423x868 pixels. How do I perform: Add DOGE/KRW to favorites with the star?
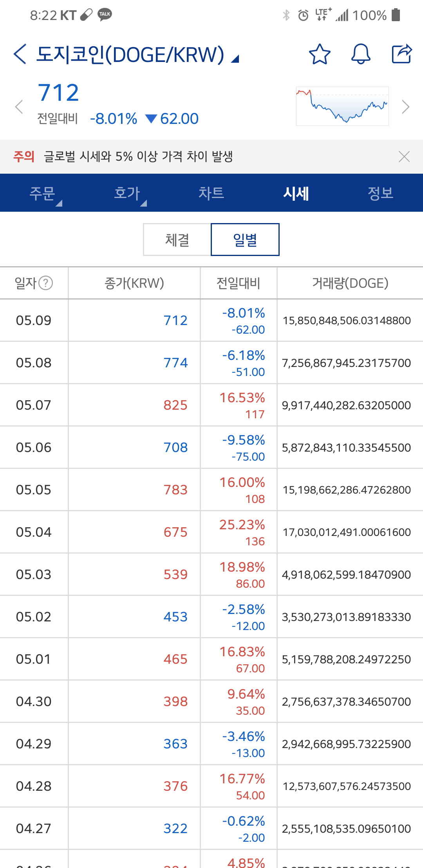click(320, 54)
